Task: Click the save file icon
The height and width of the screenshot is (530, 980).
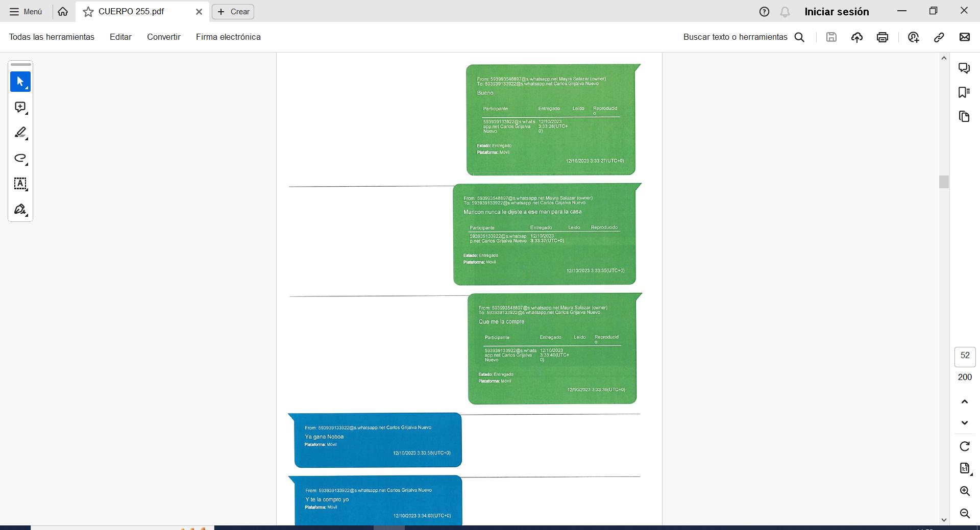Action: coord(831,37)
